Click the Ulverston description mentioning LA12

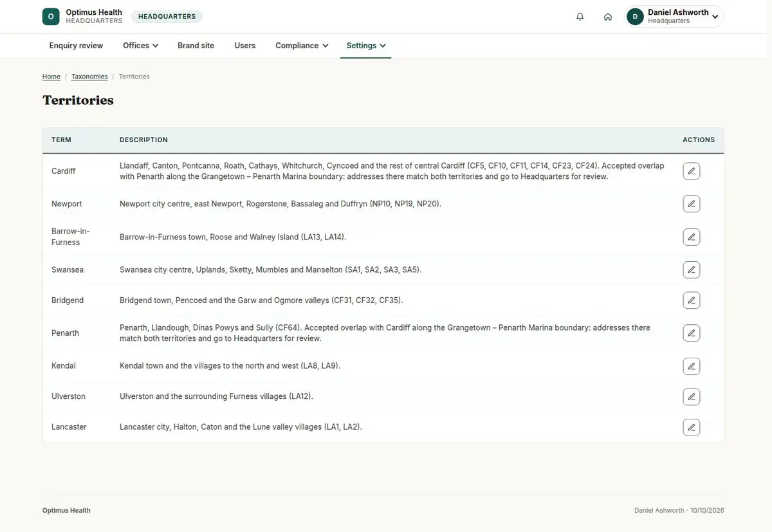tap(216, 396)
